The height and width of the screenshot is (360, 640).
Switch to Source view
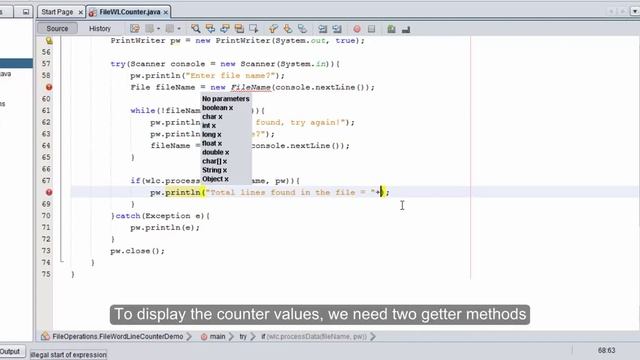57,29
